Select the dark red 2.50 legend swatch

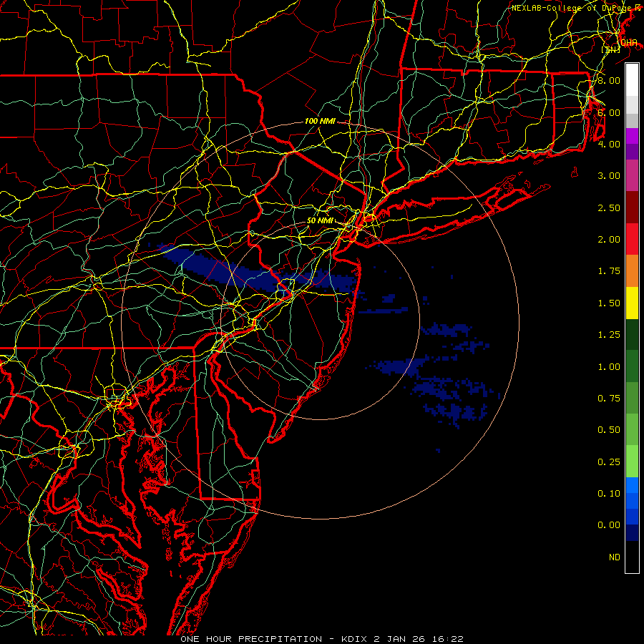tap(632, 208)
